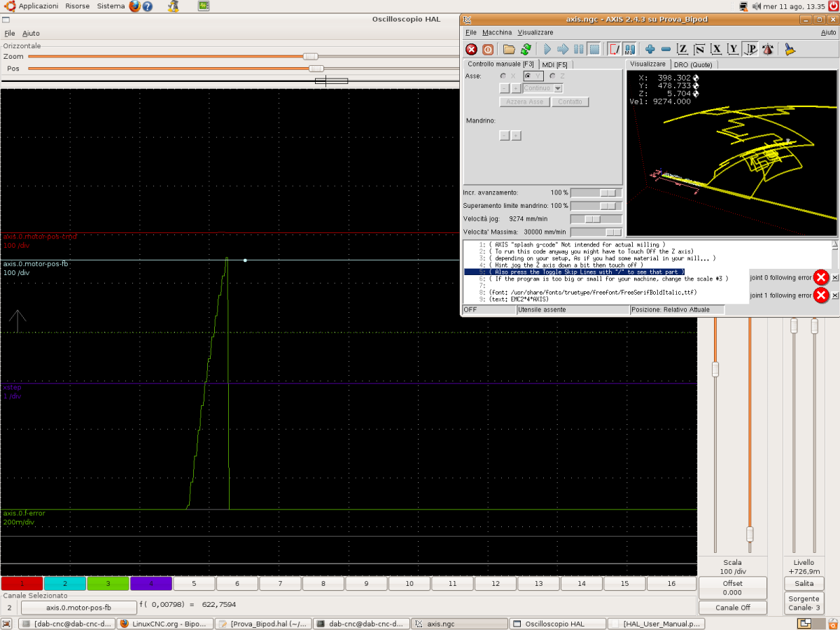Adjust the Velocita' Massima slider
This screenshot has height=630, width=840.
pyautogui.click(x=613, y=232)
